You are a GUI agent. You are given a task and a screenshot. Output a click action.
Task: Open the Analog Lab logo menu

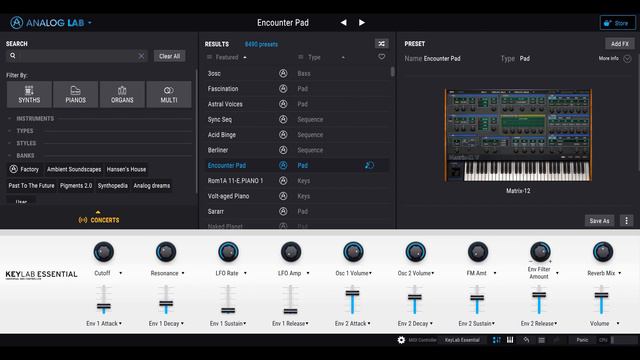pyautogui.click(x=51, y=23)
